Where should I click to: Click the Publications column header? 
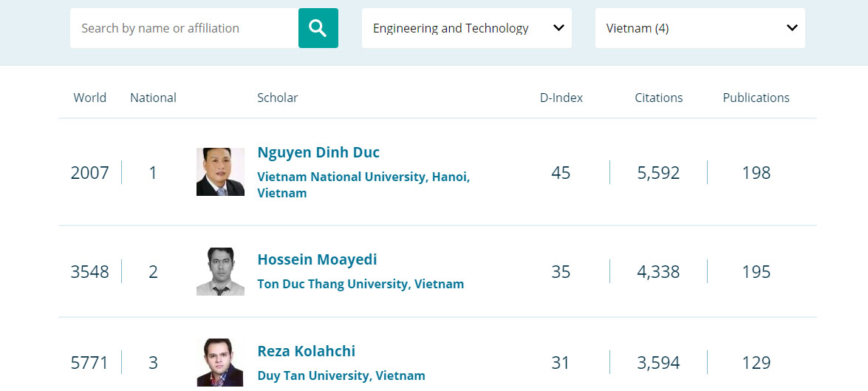756,98
